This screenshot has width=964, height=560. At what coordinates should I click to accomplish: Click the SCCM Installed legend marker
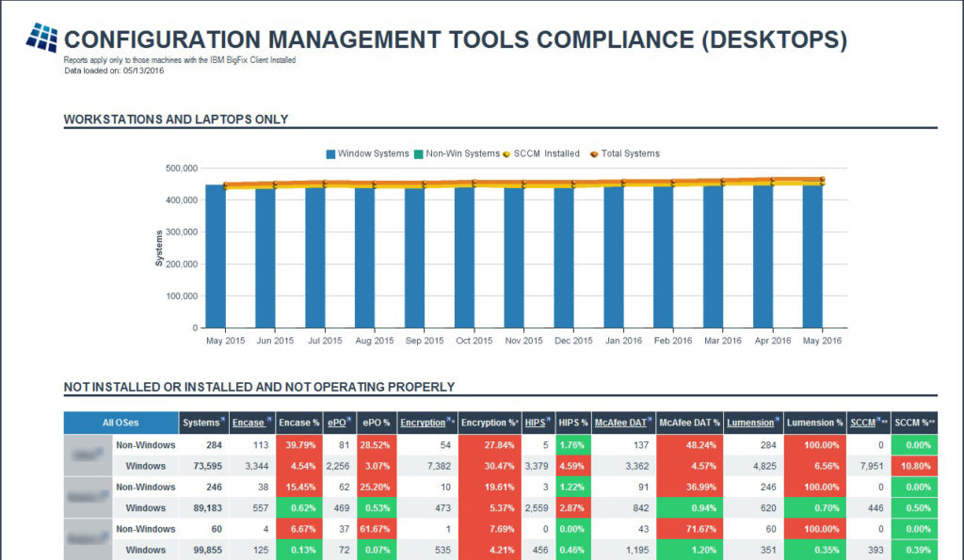point(506,154)
